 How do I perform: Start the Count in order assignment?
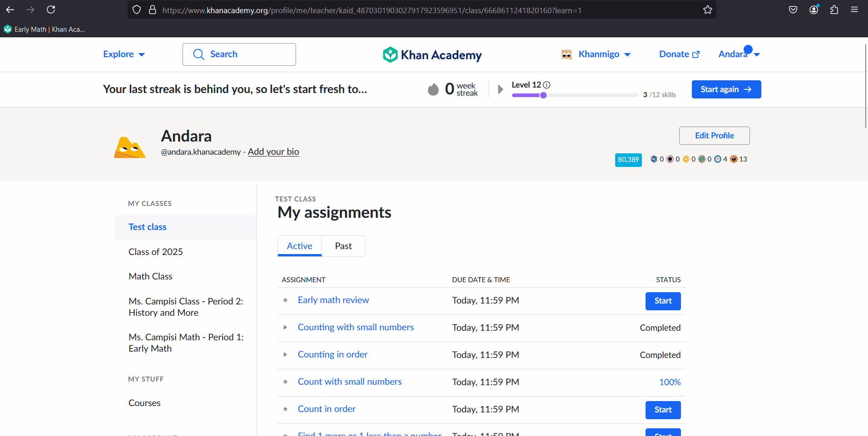coord(663,410)
